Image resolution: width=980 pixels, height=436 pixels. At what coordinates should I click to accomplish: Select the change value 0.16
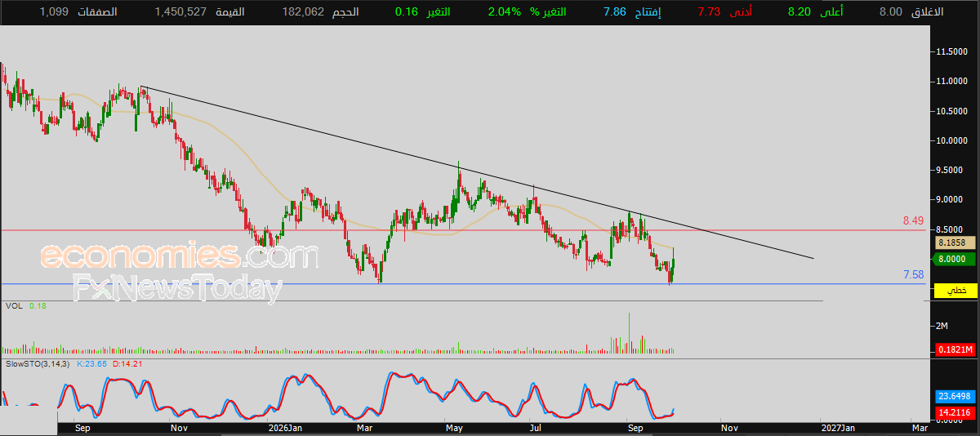coord(406,12)
